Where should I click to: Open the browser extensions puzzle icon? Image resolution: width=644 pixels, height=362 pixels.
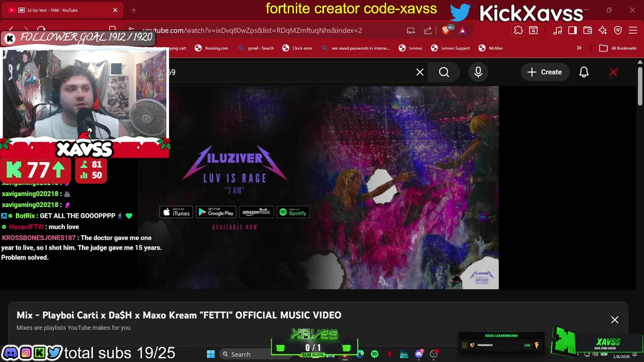click(x=518, y=30)
